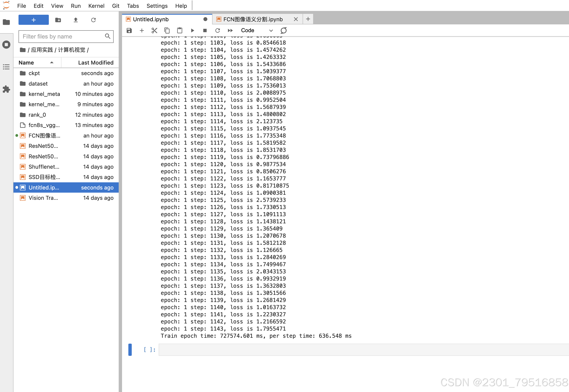
Task: Sort files by Name column header
Action: (37, 63)
